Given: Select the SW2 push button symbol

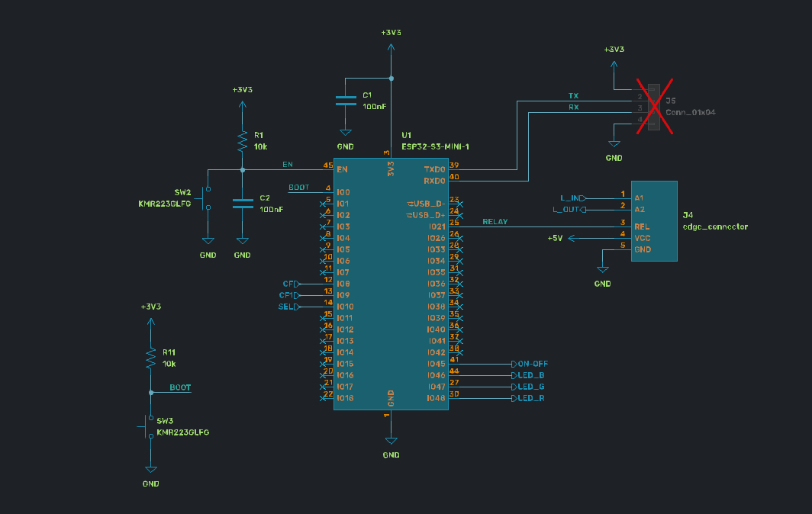Looking at the screenshot, I should (x=206, y=198).
